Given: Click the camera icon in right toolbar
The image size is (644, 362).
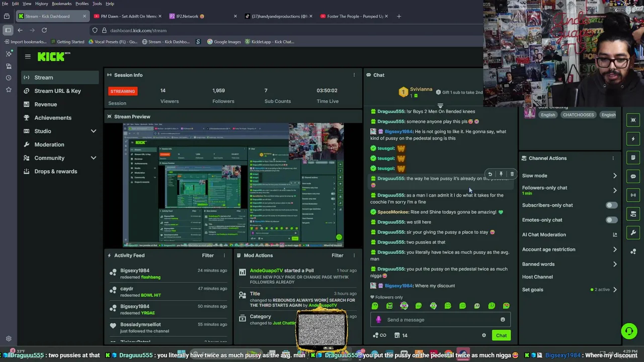Looking at the screenshot, I should (633, 214).
